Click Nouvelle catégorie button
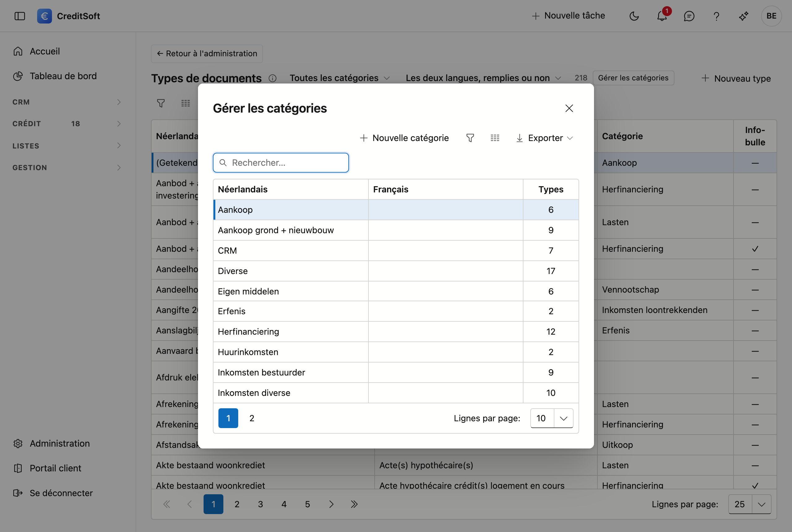 pyautogui.click(x=404, y=138)
